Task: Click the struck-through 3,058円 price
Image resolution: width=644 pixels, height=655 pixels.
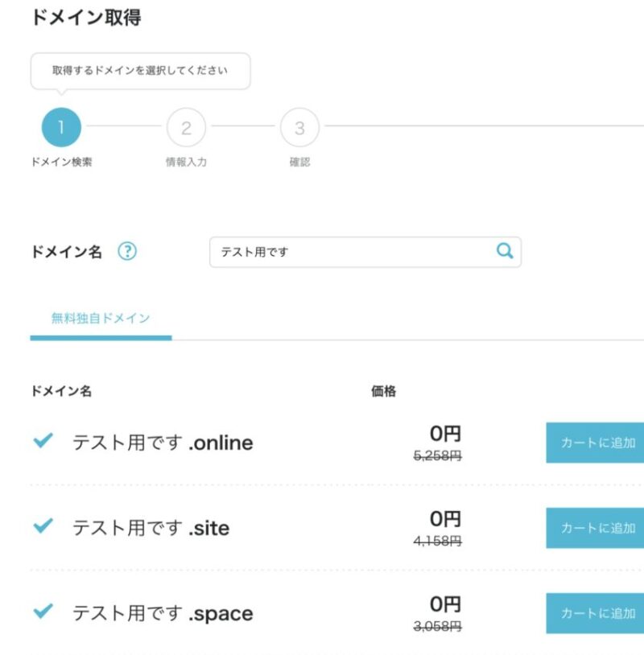Action: 438,626
